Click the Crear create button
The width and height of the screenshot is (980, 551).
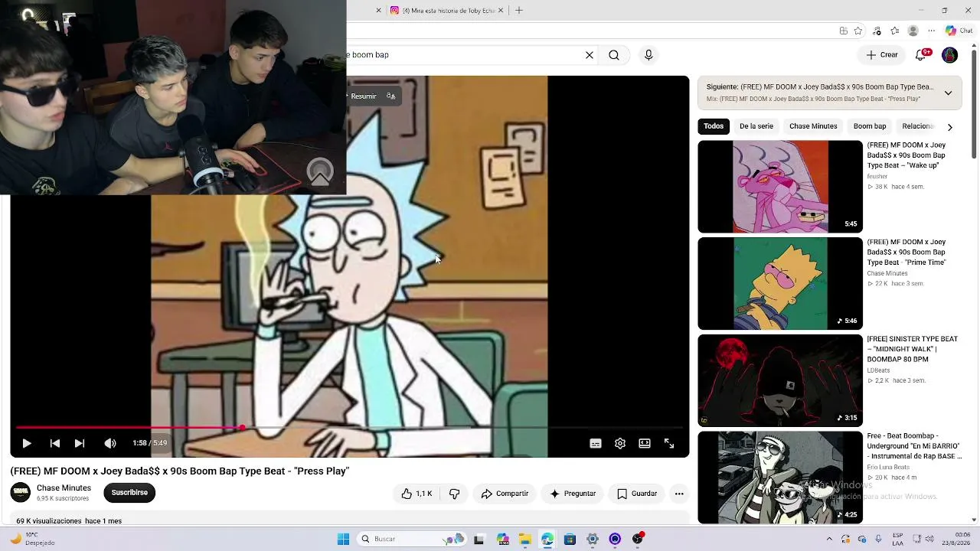pos(882,55)
